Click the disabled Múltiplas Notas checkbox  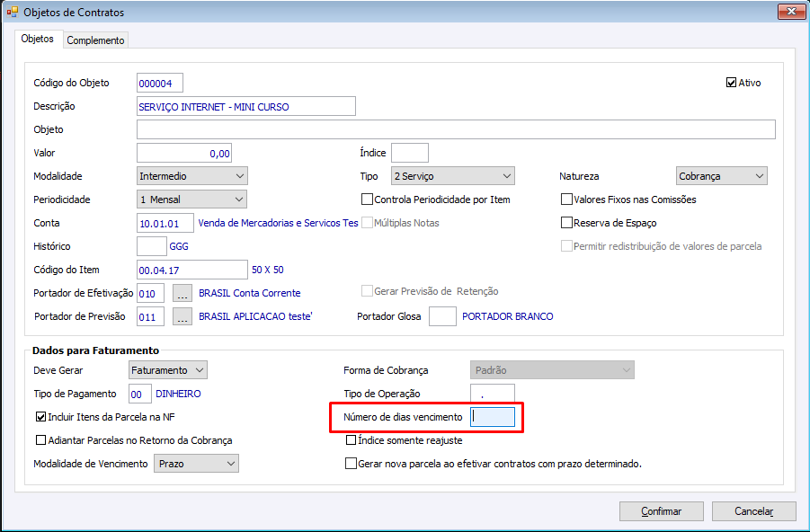click(x=367, y=223)
